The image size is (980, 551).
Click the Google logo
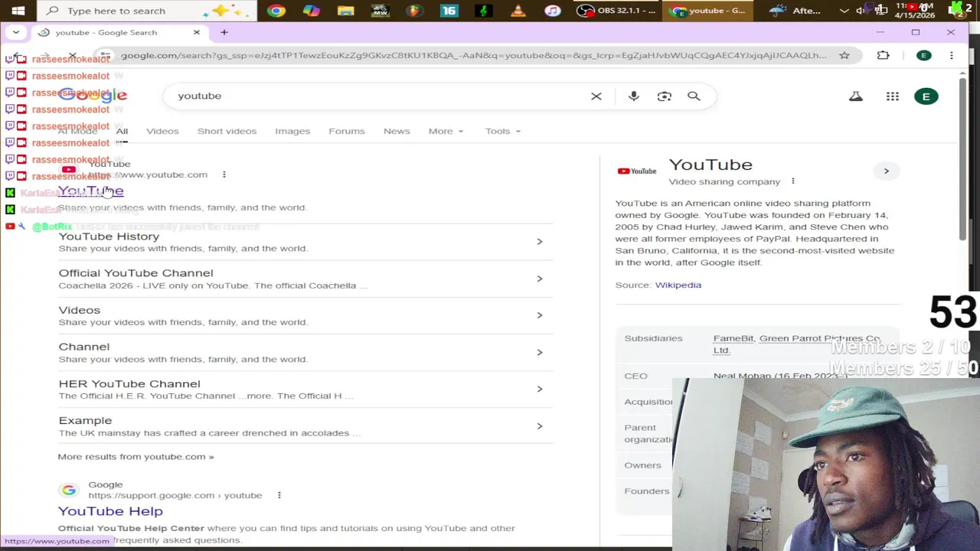(x=93, y=95)
